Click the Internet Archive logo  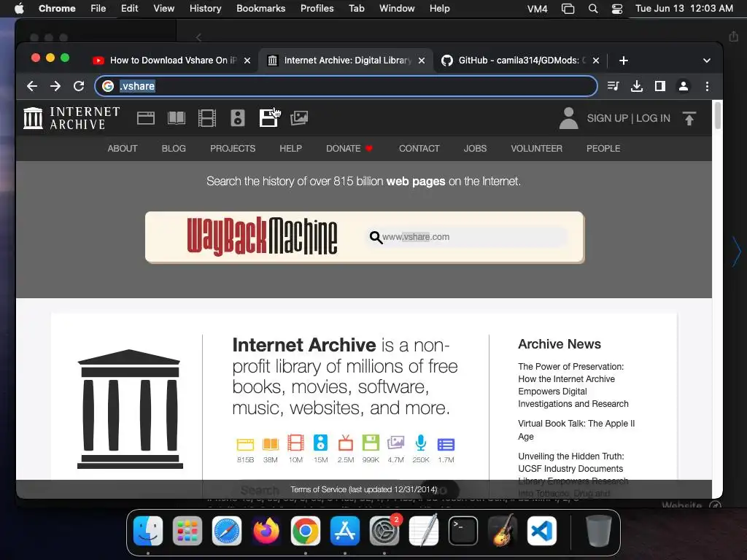(x=71, y=117)
